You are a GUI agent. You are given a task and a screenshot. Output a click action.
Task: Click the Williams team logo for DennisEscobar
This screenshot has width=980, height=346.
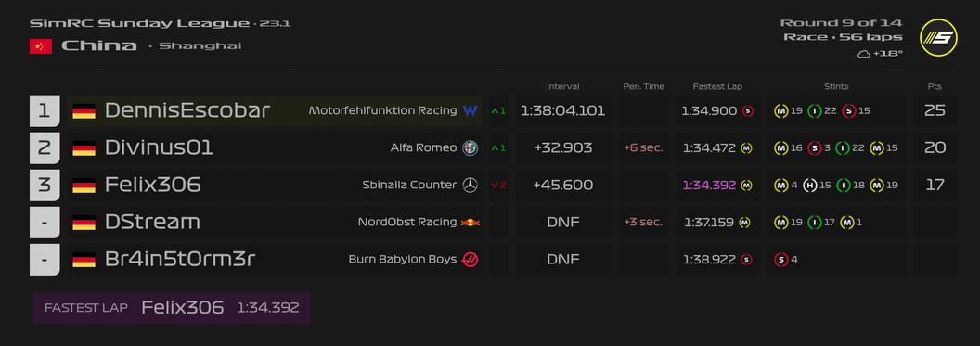pyautogui.click(x=471, y=111)
